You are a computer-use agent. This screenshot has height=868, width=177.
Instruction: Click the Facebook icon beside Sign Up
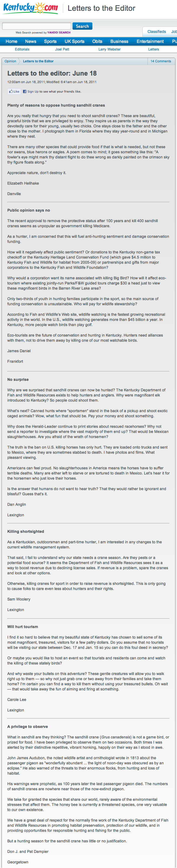point(24,92)
